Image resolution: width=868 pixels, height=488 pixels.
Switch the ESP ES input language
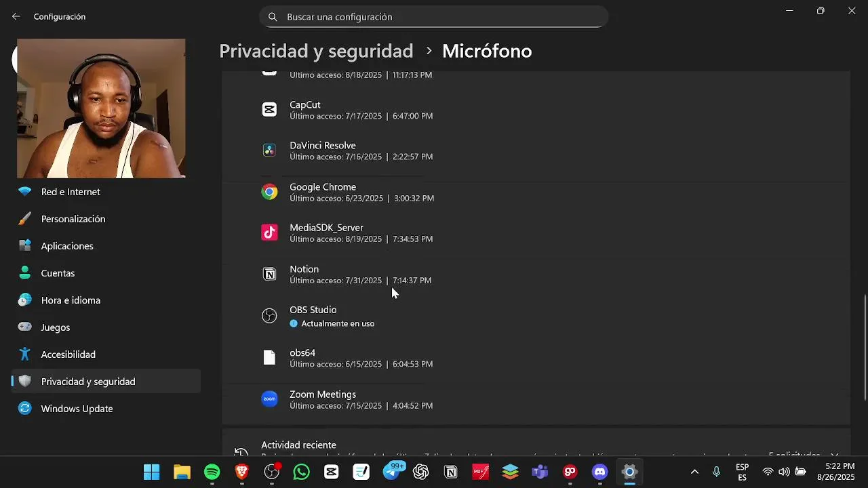pos(742,472)
